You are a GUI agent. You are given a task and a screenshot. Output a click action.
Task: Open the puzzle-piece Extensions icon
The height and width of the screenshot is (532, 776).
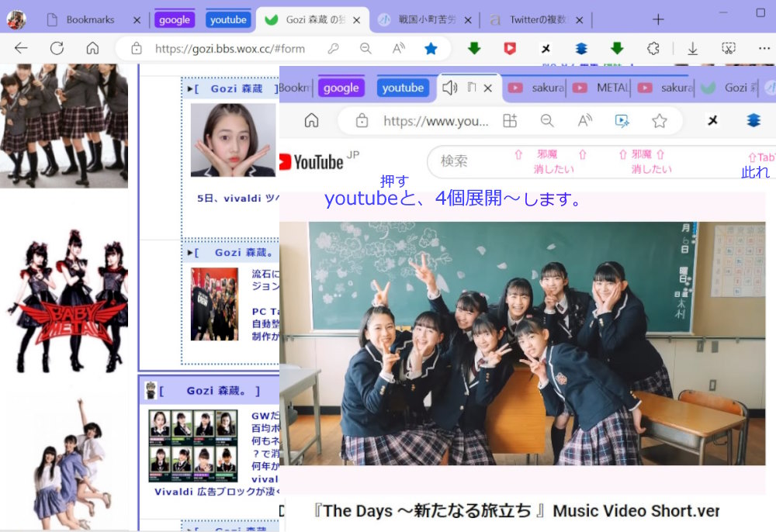[x=653, y=48]
